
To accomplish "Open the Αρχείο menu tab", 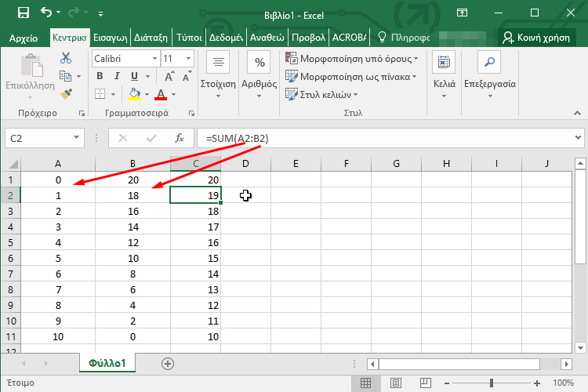I will pyautogui.click(x=24, y=37).
